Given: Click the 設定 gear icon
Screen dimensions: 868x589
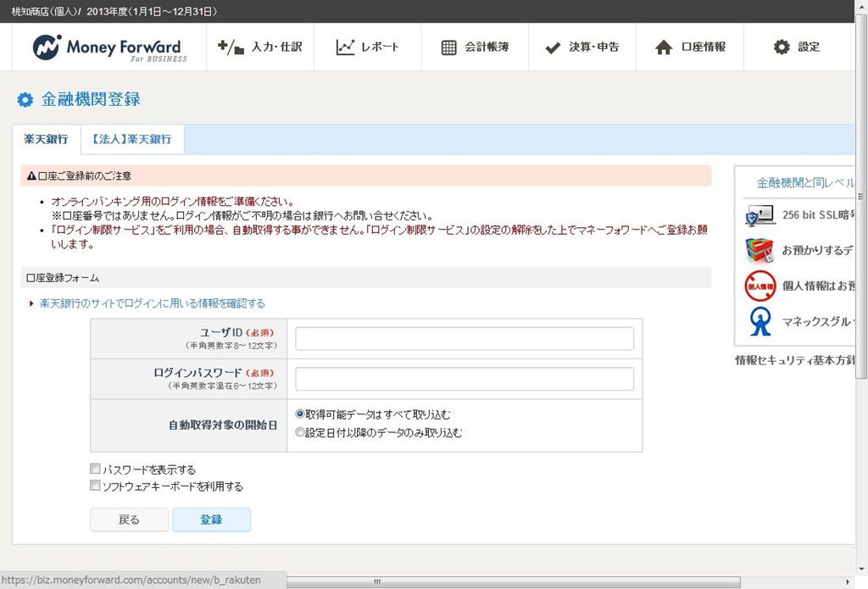Looking at the screenshot, I should point(782,47).
